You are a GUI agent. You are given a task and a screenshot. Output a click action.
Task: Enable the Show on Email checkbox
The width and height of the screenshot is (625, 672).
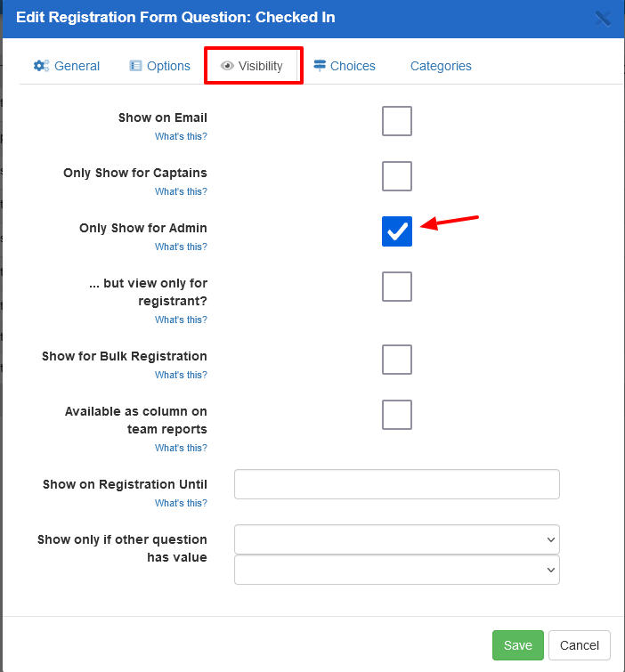click(x=397, y=121)
